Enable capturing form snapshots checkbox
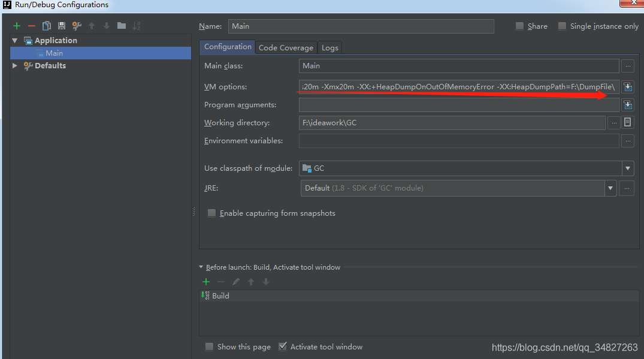 (211, 213)
